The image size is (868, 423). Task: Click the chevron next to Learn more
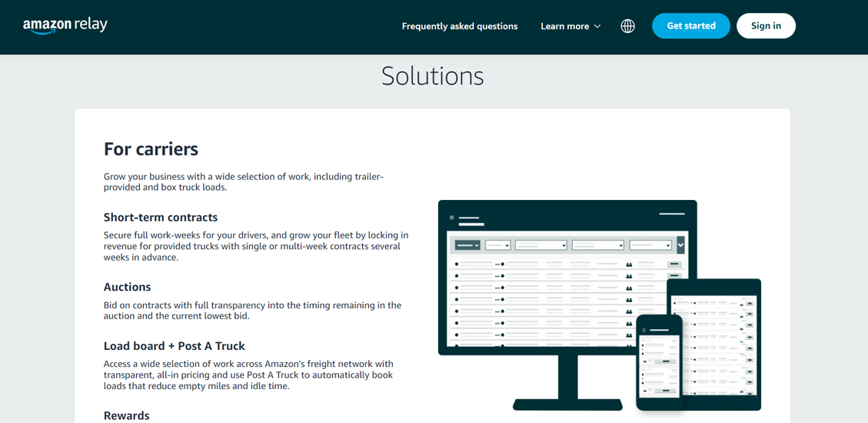point(597,26)
